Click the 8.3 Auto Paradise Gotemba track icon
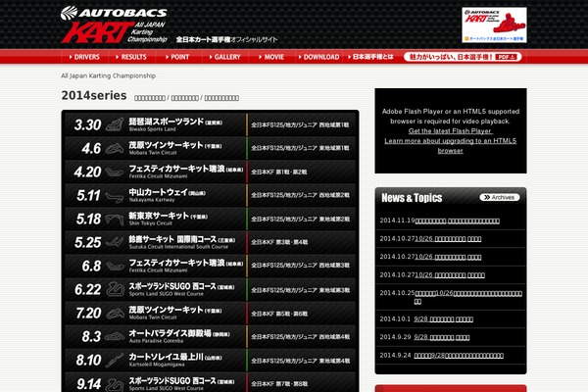The image size is (588, 392). tap(115, 336)
